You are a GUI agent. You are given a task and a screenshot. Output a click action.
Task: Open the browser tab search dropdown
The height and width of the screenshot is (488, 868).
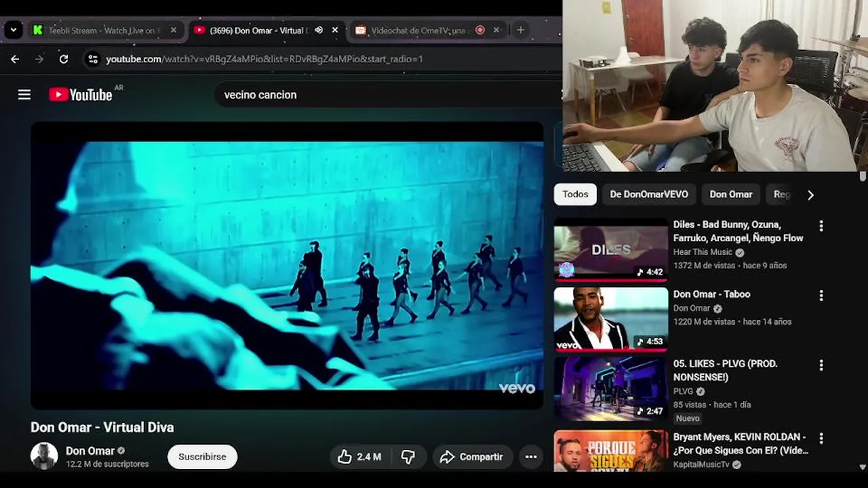point(13,30)
